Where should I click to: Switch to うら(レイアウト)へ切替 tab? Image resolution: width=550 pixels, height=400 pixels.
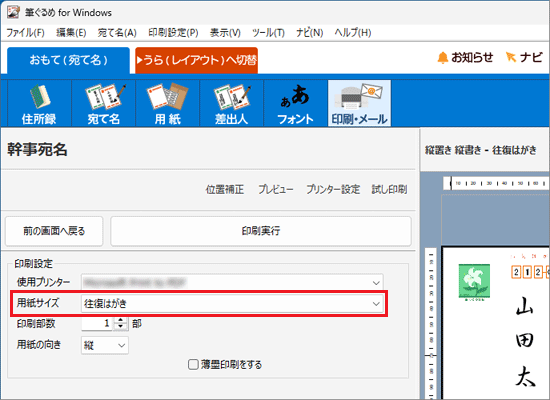tap(196, 60)
